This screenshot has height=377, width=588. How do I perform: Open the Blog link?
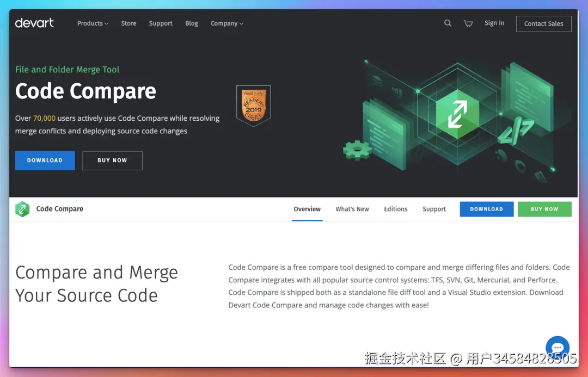click(x=192, y=23)
